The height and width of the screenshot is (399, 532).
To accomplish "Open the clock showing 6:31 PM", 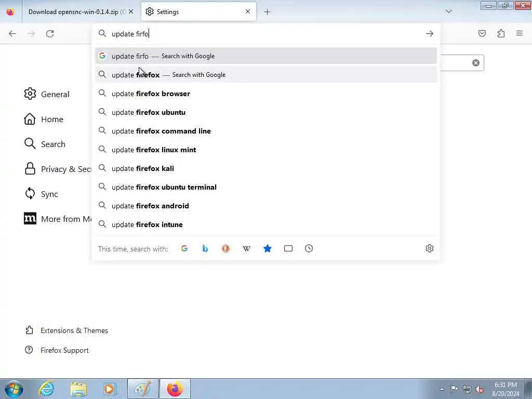I will tap(506, 389).
